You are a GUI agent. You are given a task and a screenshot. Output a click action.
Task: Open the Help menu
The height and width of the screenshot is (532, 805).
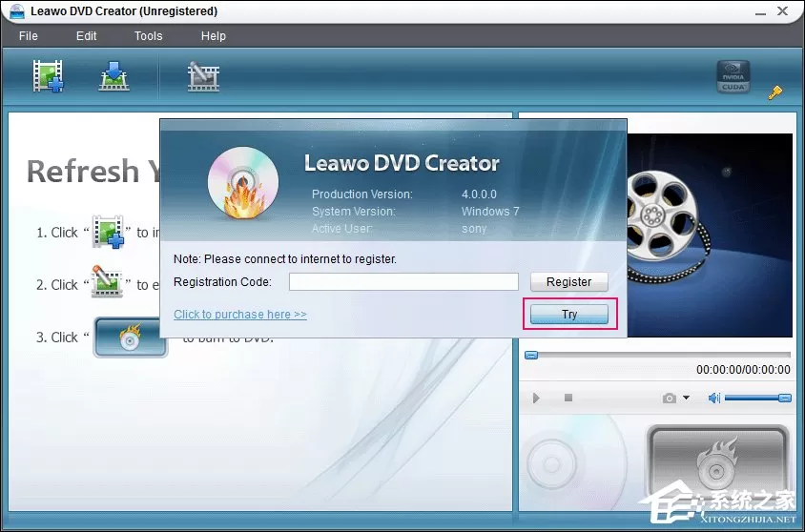coord(213,36)
